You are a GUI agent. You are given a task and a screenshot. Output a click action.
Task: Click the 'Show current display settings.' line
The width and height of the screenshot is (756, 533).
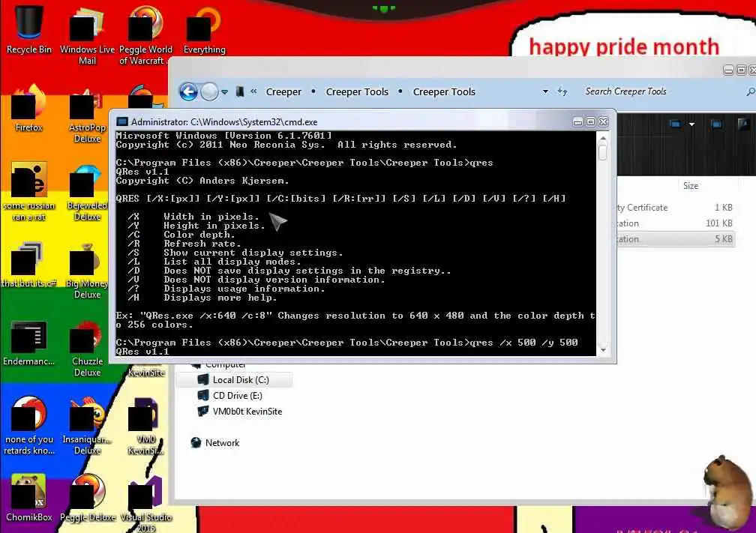coord(253,253)
